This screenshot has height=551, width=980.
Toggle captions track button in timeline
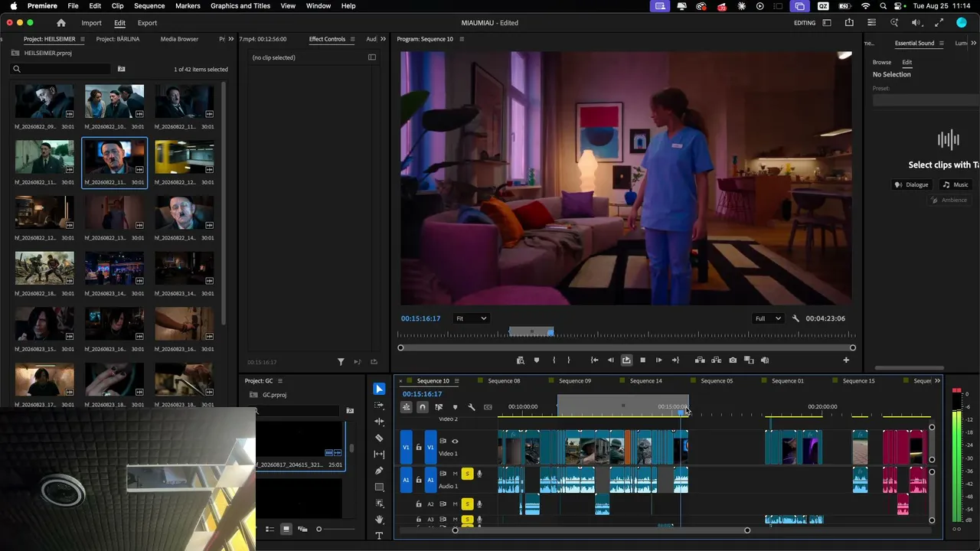pos(488,407)
